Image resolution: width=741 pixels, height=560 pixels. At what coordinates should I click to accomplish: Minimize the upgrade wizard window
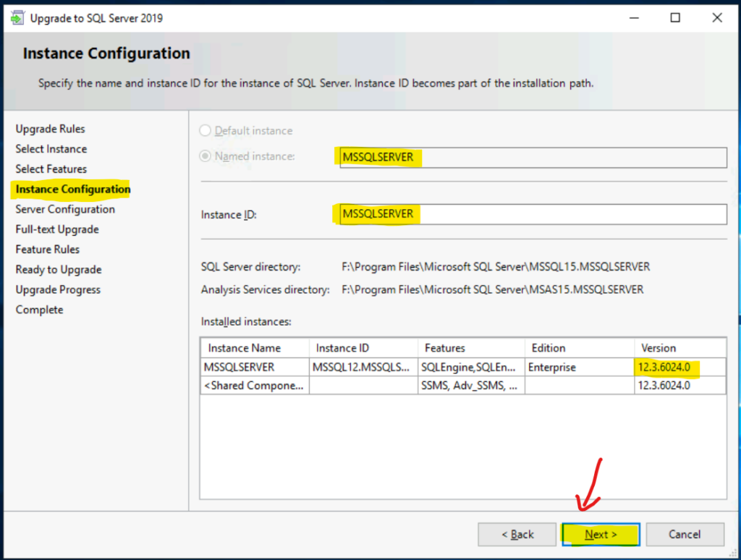634,18
